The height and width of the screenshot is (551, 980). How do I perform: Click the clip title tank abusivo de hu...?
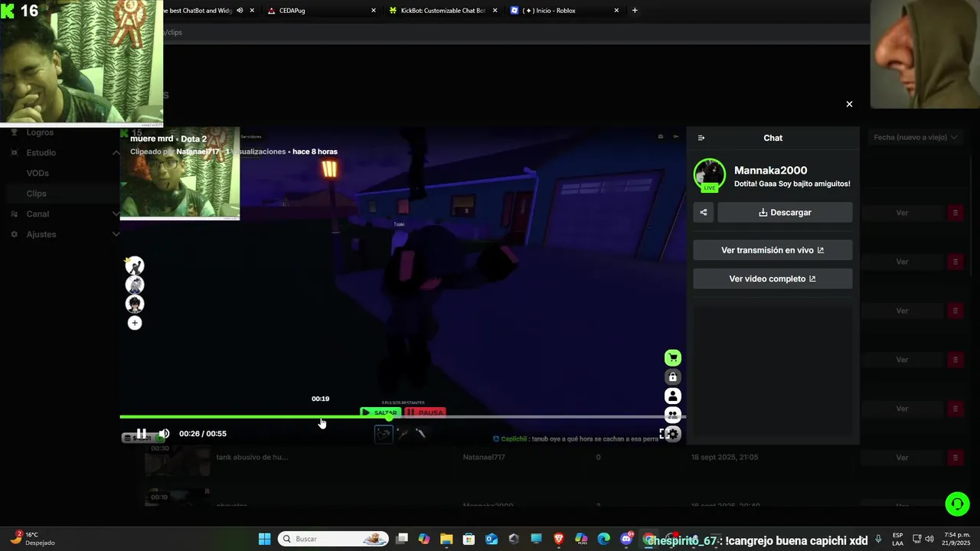(x=252, y=457)
